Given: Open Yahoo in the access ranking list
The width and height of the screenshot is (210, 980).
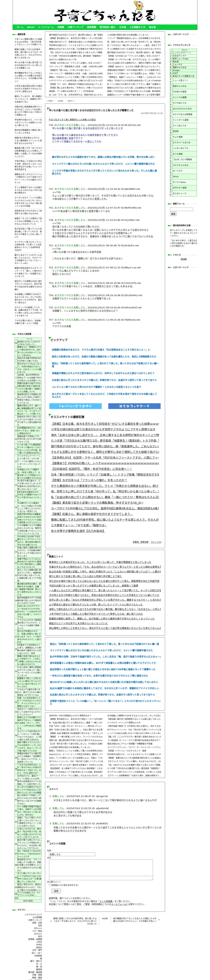Looking at the screenshot, I should tap(176, 177).
